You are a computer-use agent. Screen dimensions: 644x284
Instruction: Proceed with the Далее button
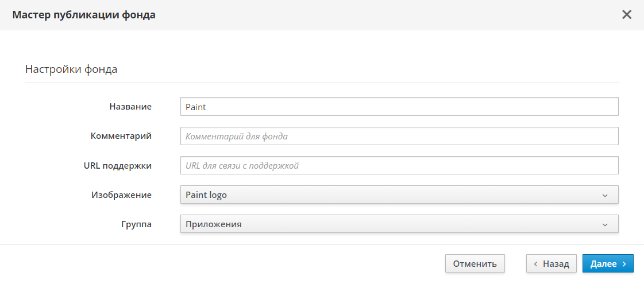607,264
